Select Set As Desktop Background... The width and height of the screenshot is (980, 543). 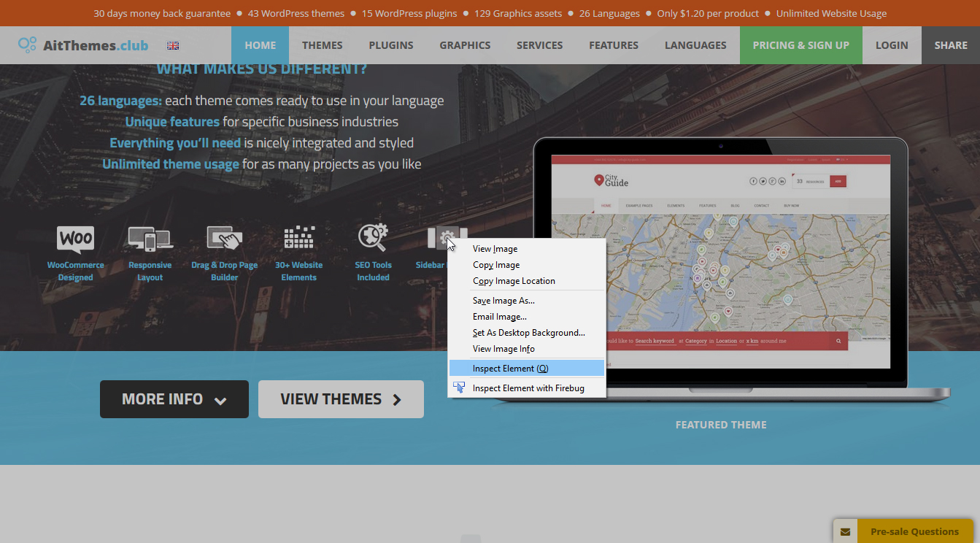coord(526,333)
